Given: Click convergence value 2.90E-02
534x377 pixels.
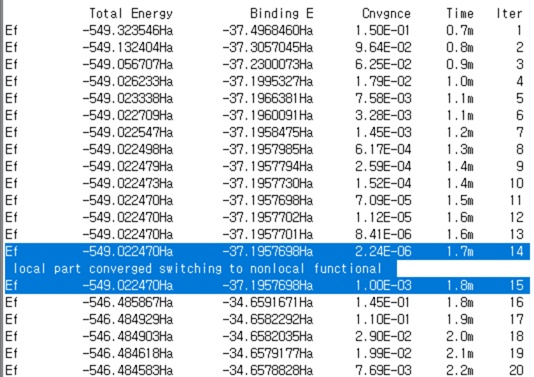Looking at the screenshot, I should tap(383, 336).
